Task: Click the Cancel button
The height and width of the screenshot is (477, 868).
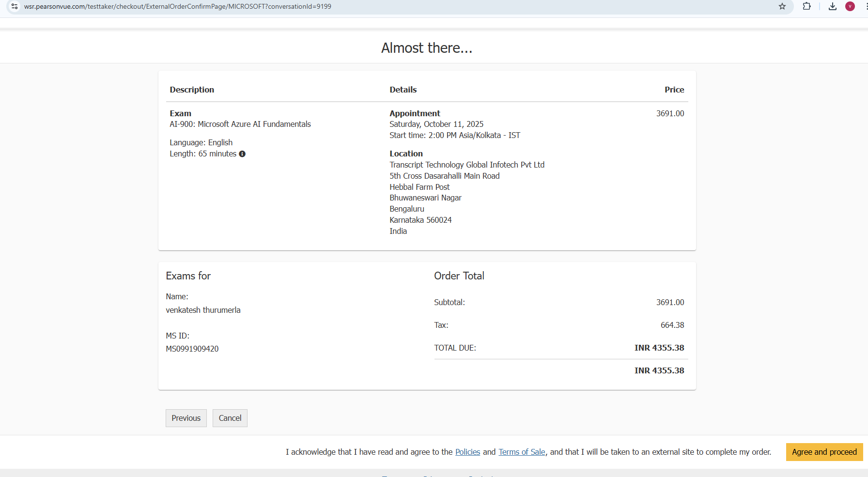Action: (230, 418)
